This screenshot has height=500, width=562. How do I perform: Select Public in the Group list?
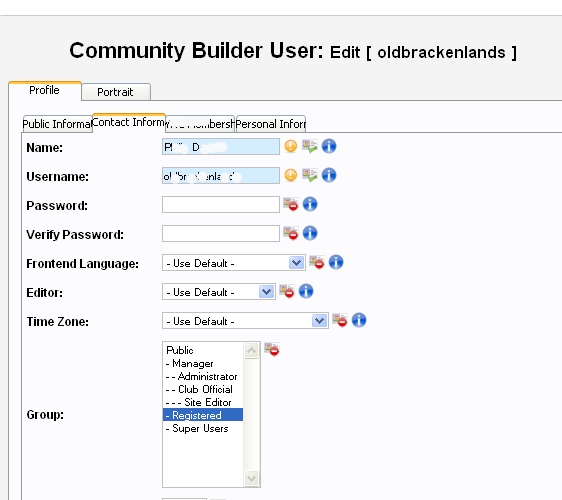(x=203, y=350)
